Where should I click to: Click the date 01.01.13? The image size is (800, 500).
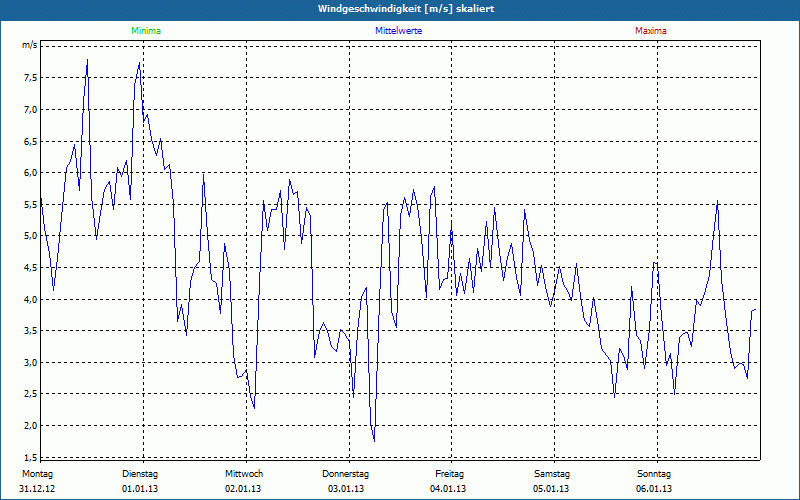(x=140, y=489)
